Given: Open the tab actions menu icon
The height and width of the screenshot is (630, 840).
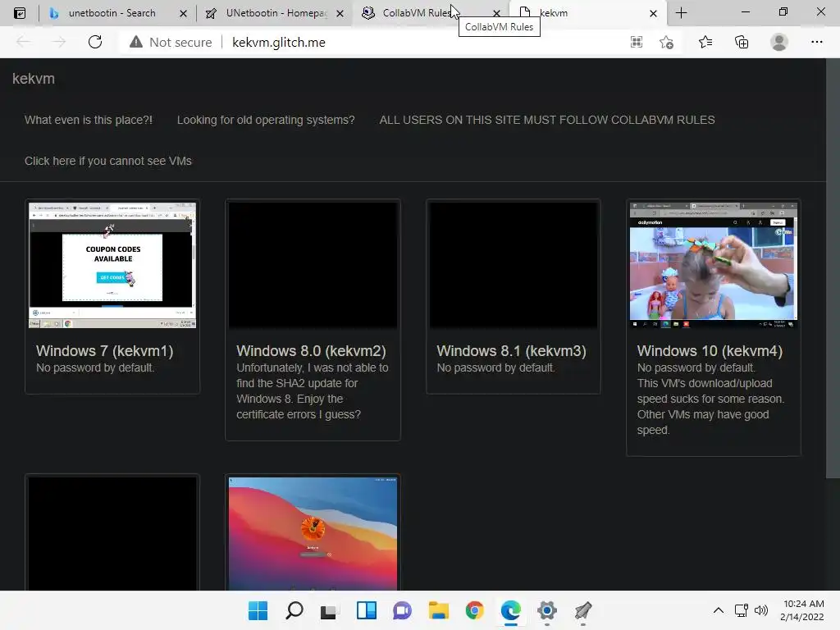Looking at the screenshot, I should [x=20, y=13].
